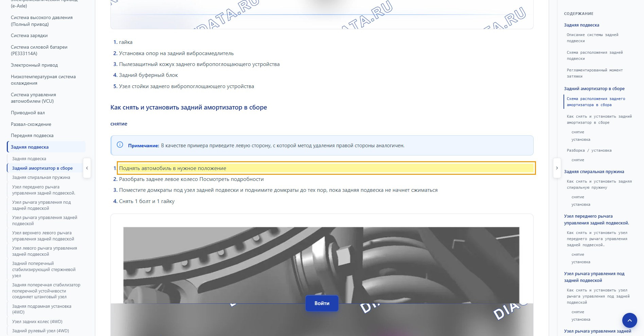The image size is (644, 336).
Task: Click item Узел стойки заднего вибропоглощающего устройства
Action: click(x=186, y=86)
